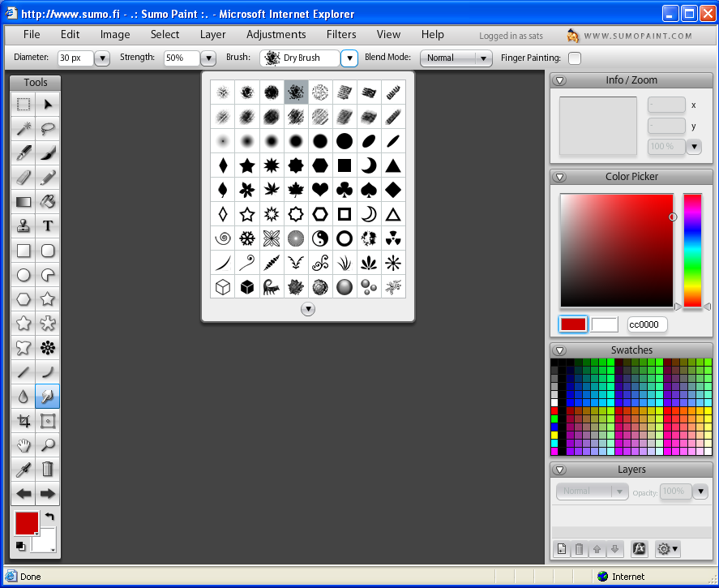
Task: Create a new layer
Action: pyautogui.click(x=562, y=549)
